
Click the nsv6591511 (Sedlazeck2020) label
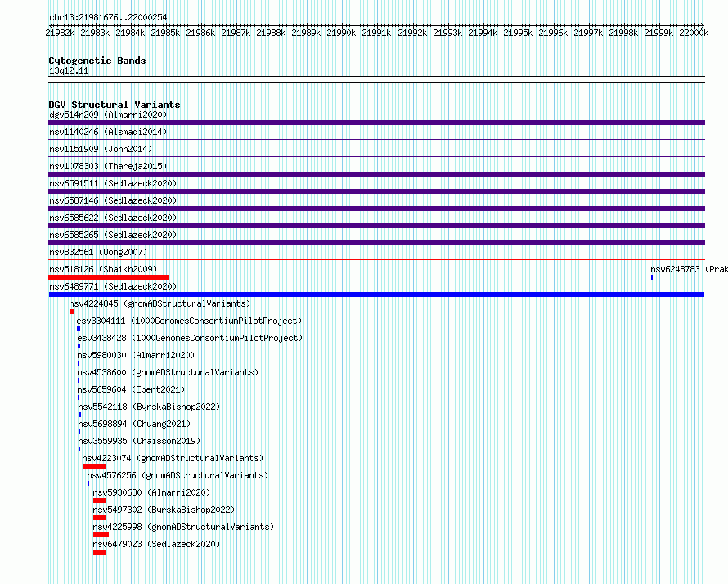point(113,183)
